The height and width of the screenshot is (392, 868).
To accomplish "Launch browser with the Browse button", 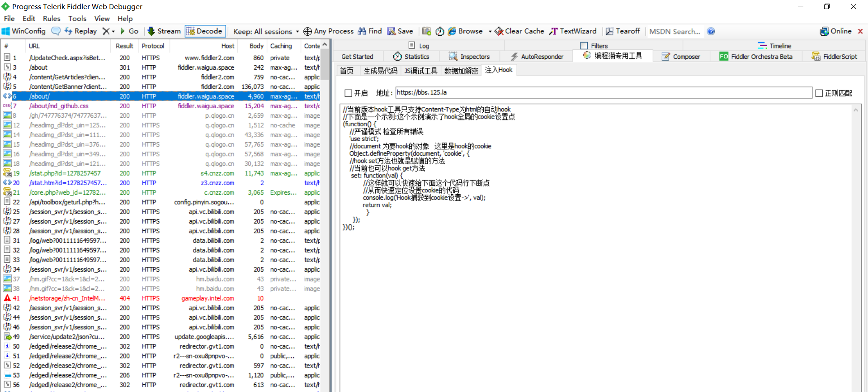I will 465,31.
